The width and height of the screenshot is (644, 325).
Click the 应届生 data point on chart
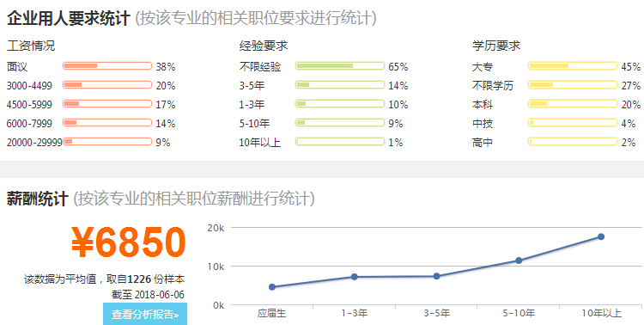pyautogui.click(x=272, y=287)
